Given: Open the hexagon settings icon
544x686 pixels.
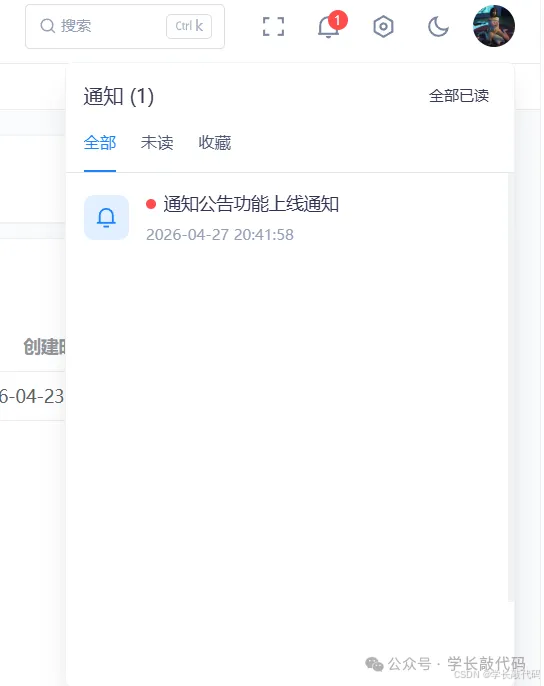Looking at the screenshot, I should (383, 27).
